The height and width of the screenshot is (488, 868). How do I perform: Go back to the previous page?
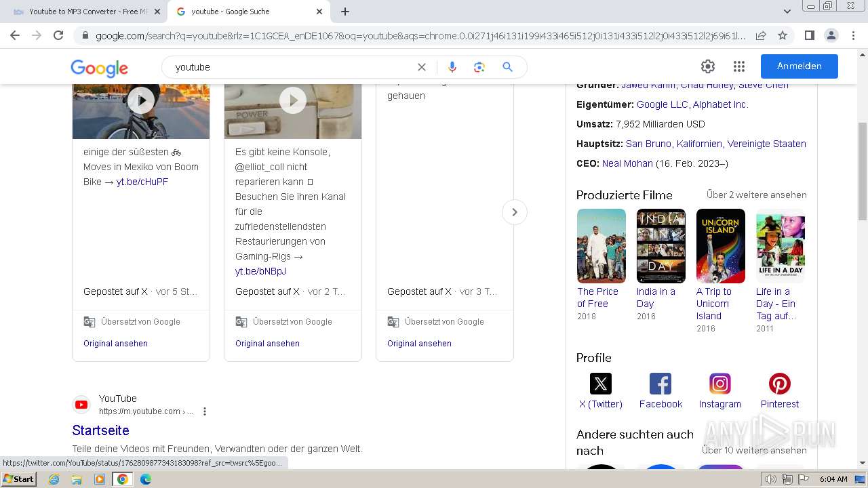(x=15, y=35)
